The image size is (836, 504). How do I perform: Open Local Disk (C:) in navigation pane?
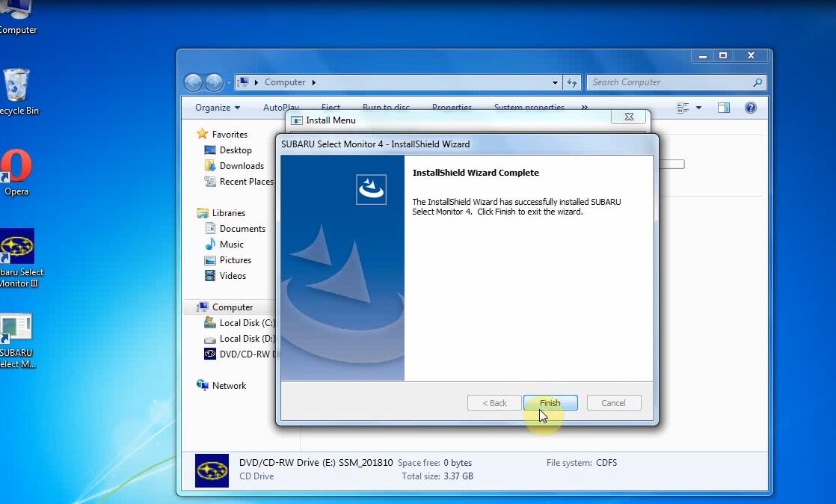click(247, 323)
